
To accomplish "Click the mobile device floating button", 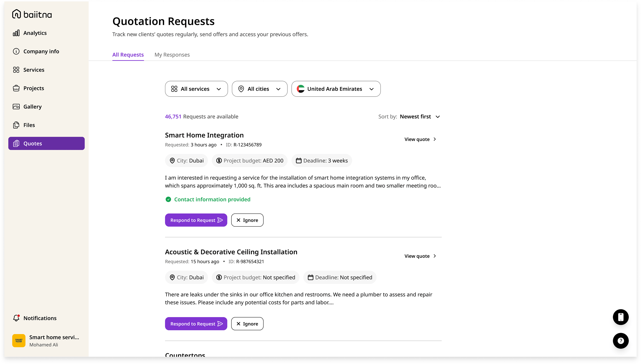I will 621,317.
